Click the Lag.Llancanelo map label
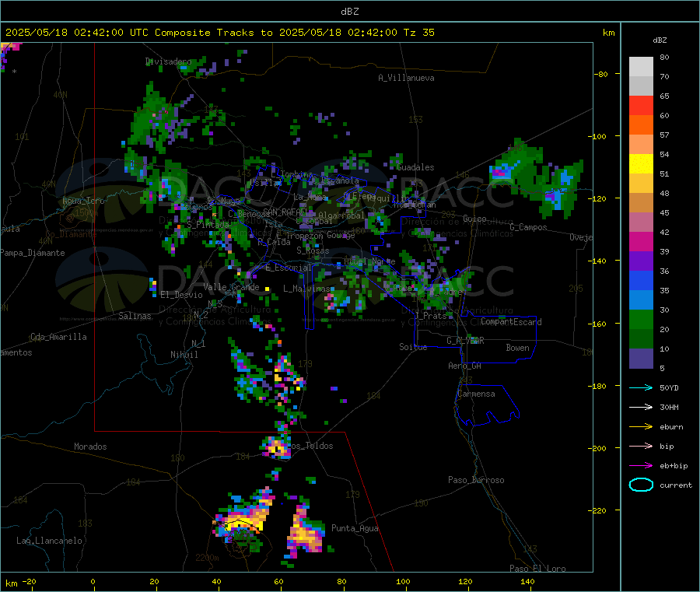 tap(49, 541)
